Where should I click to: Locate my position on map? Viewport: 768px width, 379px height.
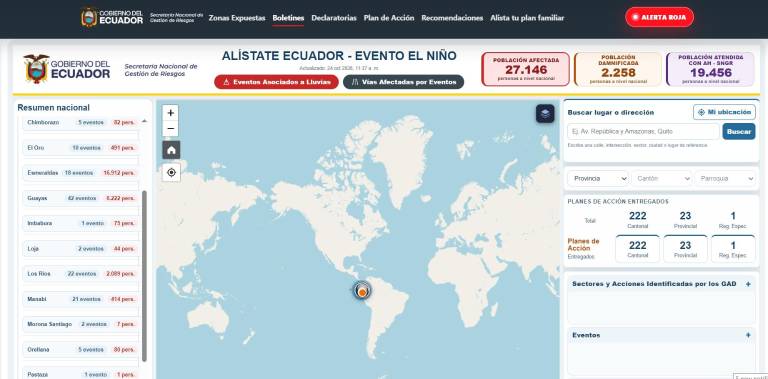tap(171, 172)
